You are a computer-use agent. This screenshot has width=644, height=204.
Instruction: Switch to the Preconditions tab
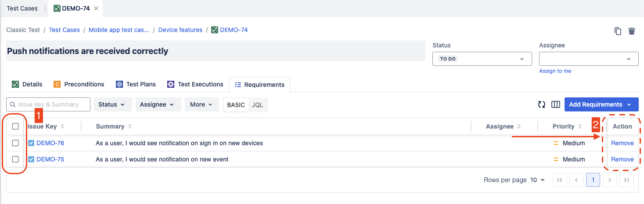(79, 84)
